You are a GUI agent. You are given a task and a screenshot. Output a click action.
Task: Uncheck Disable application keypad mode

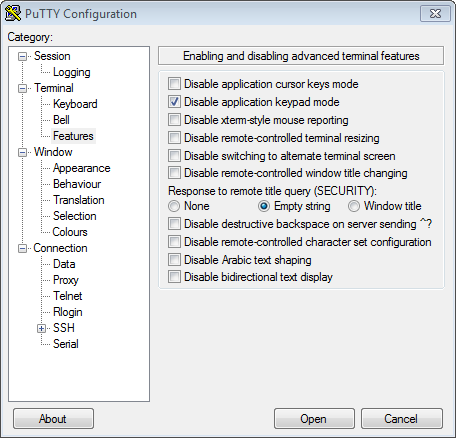(x=174, y=102)
